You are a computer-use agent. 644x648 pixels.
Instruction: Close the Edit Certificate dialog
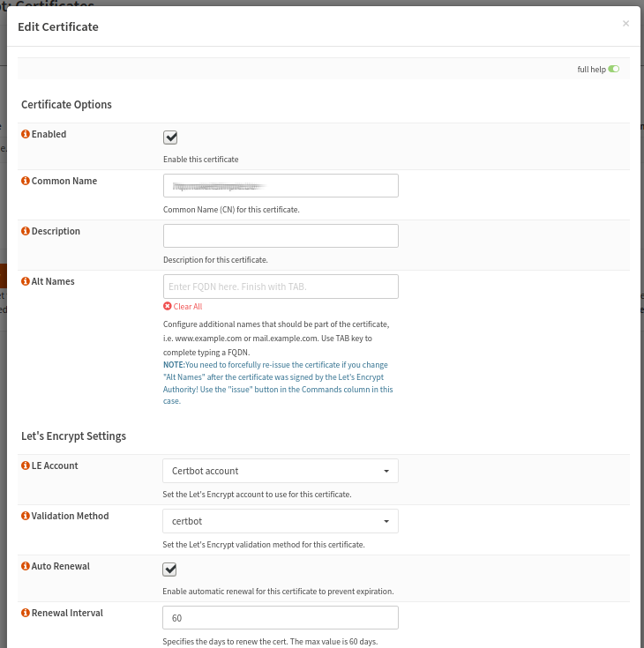(625, 24)
